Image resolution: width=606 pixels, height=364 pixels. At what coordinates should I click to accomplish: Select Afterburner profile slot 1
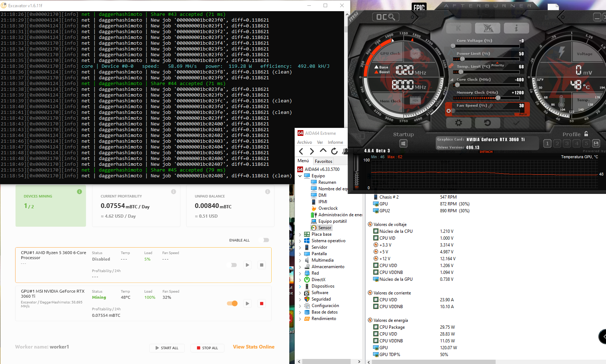pyautogui.click(x=547, y=143)
